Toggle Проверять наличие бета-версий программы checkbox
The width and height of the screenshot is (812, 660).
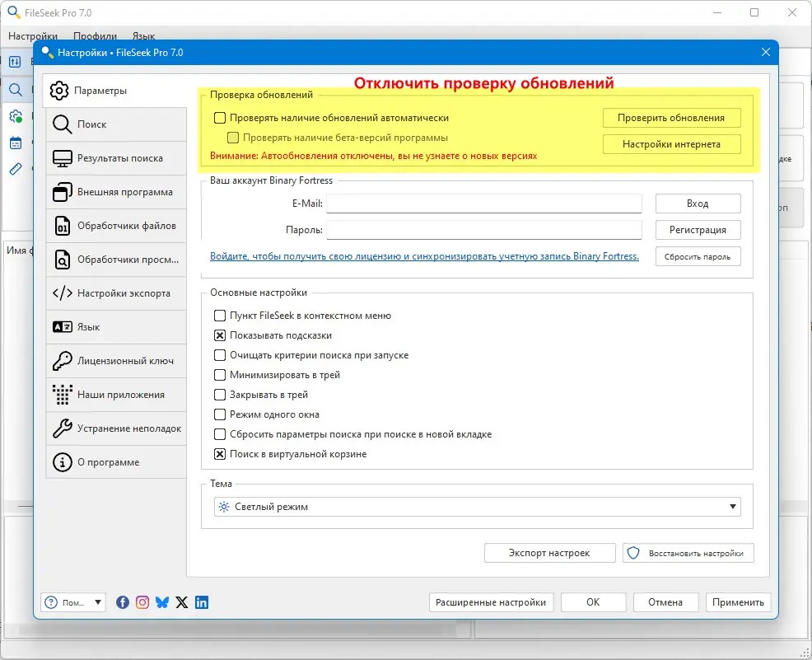point(233,138)
